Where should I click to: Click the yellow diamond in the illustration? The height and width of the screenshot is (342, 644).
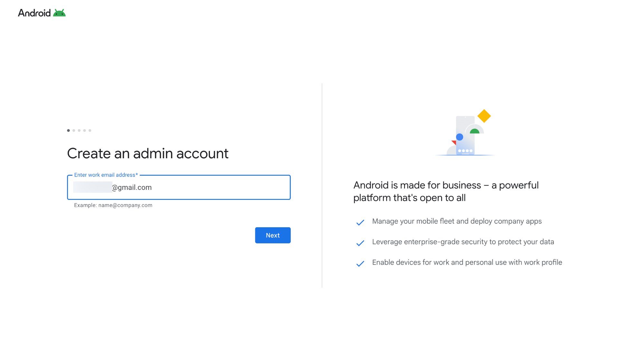coord(484,116)
